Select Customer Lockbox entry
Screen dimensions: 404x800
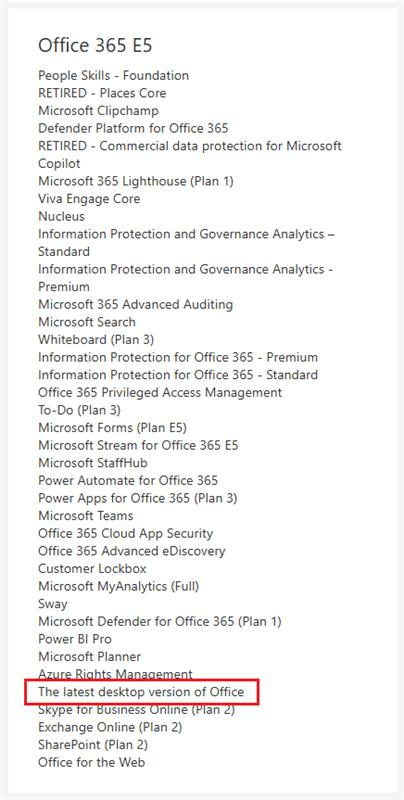point(92,568)
